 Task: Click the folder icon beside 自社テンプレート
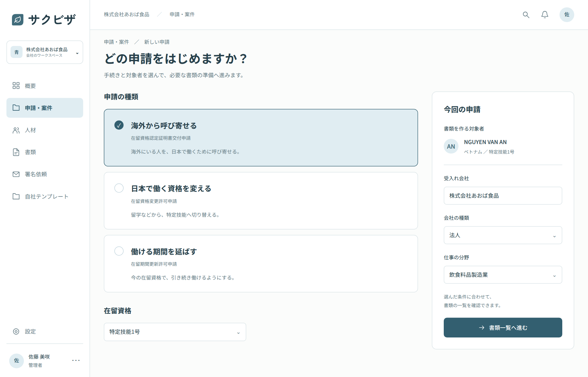point(16,196)
